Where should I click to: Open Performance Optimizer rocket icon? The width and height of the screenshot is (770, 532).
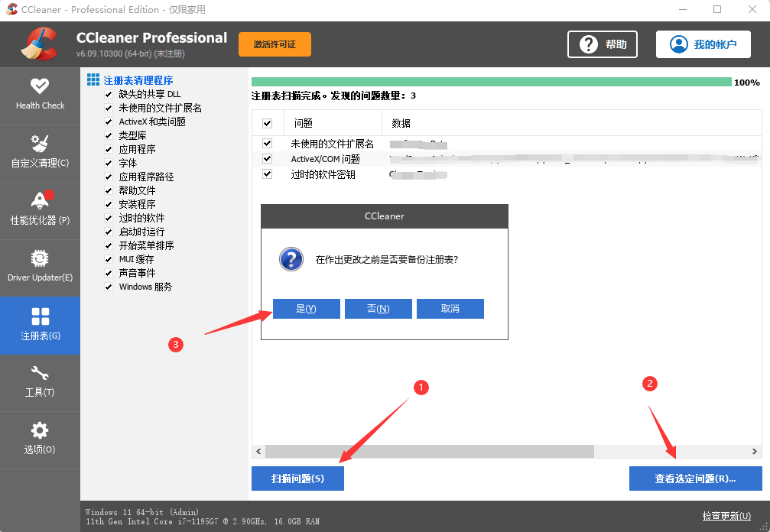[41, 200]
